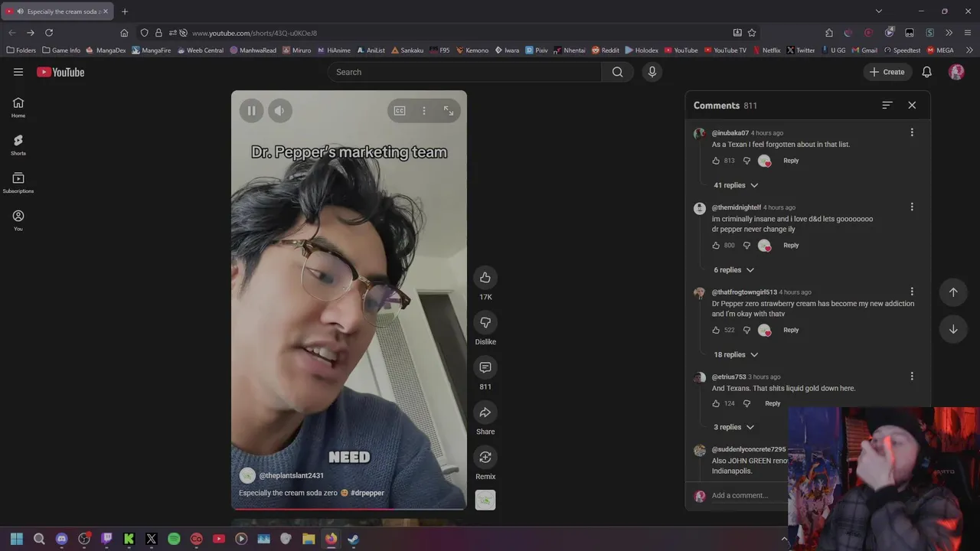
Task: Open the account avatar menu
Action: [956, 72]
